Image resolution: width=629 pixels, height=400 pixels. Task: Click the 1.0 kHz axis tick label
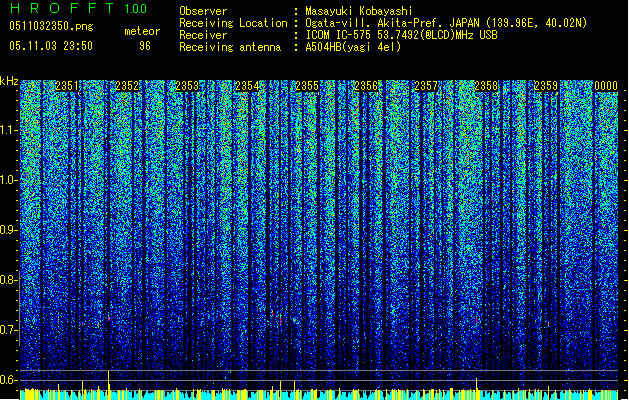coord(9,180)
